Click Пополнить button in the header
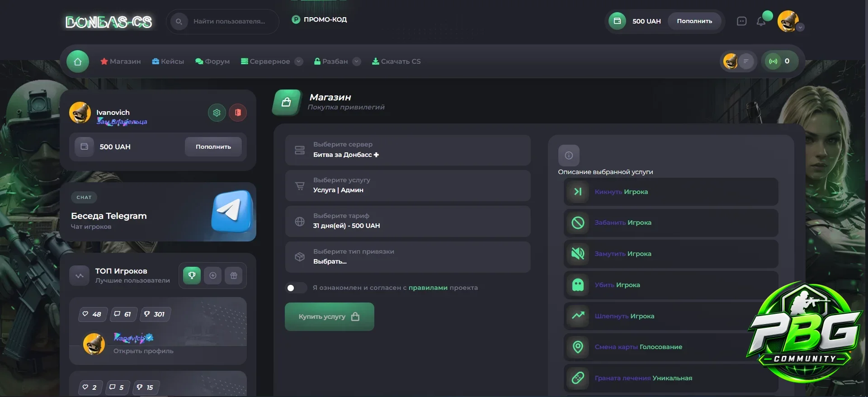 tap(694, 21)
